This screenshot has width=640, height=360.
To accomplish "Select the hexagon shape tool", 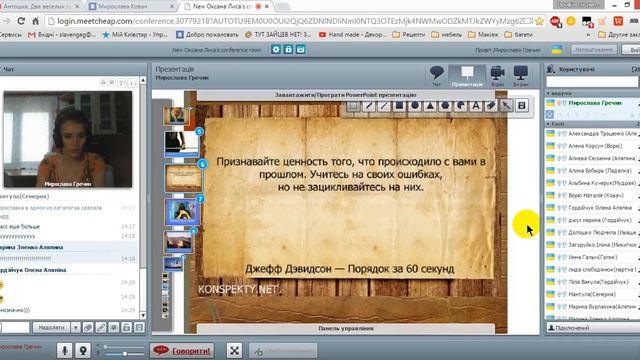I will click(445, 106).
